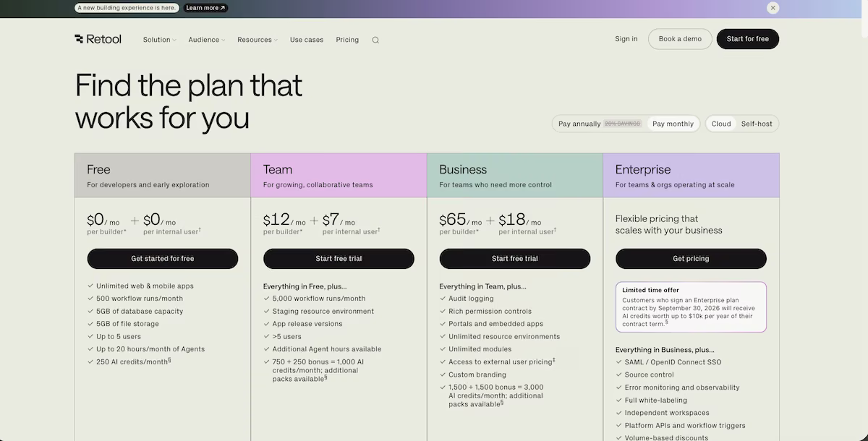Click checkmark beside Portals and embedded apps

443,324
